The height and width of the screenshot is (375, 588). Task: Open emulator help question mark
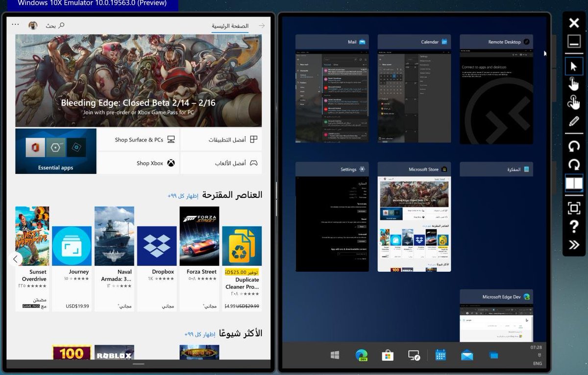pyautogui.click(x=574, y=227)
